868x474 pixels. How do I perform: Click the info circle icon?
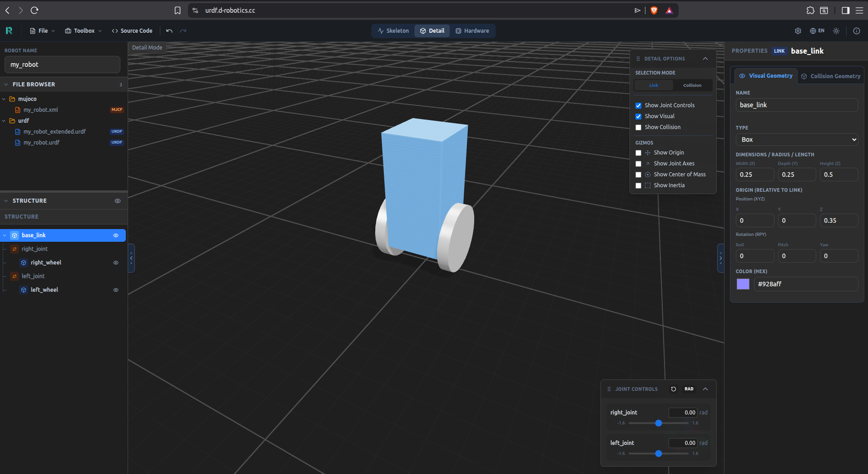pyautogui.click(x=856, y=31)
